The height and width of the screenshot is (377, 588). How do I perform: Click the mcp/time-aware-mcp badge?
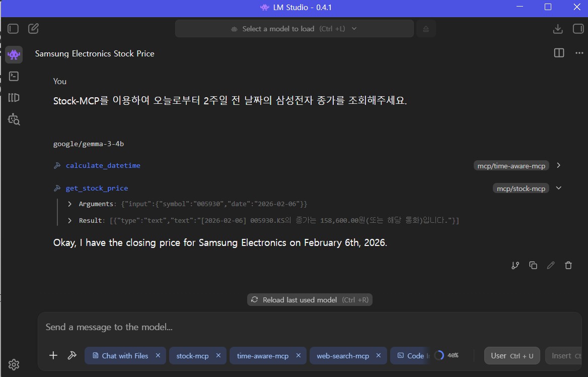click(511, 166)
